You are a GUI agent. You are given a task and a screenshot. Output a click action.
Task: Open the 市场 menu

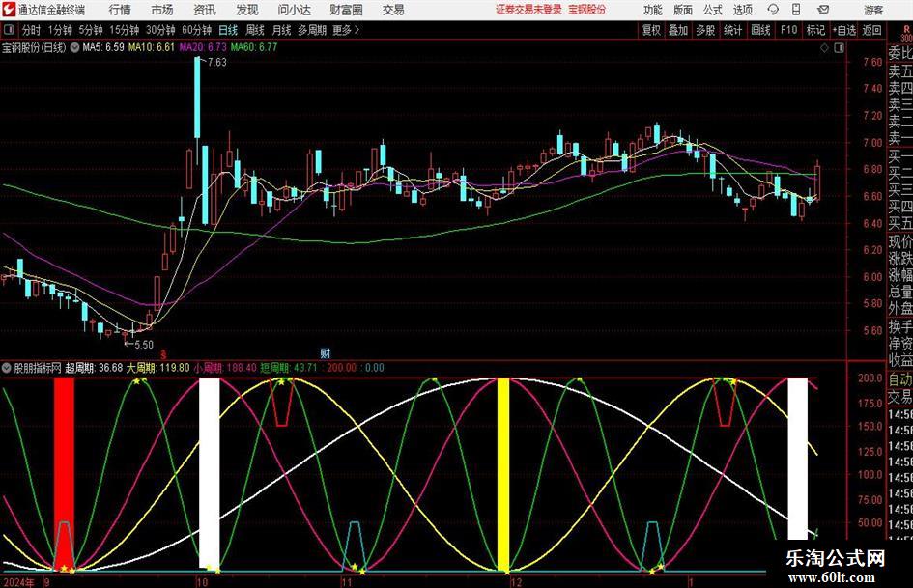point(162,10)
